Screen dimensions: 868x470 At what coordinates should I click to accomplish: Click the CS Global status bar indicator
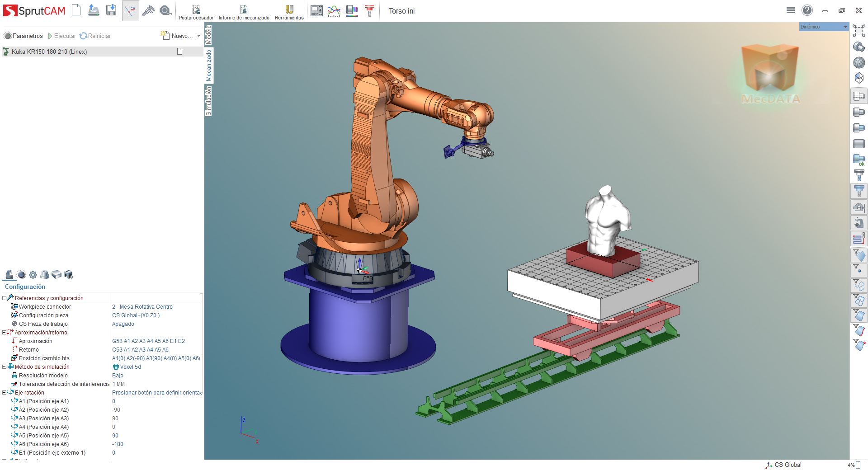(x=783, y=465)
